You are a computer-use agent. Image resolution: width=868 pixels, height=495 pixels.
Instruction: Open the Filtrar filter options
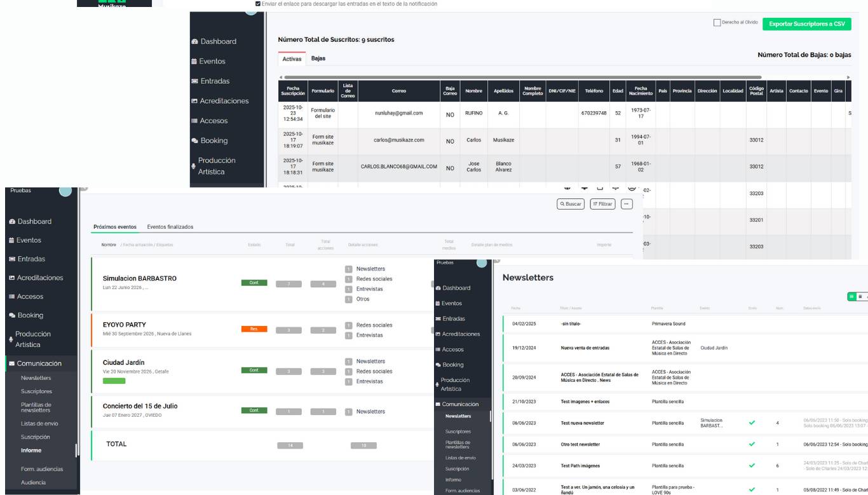click(602, 204)
